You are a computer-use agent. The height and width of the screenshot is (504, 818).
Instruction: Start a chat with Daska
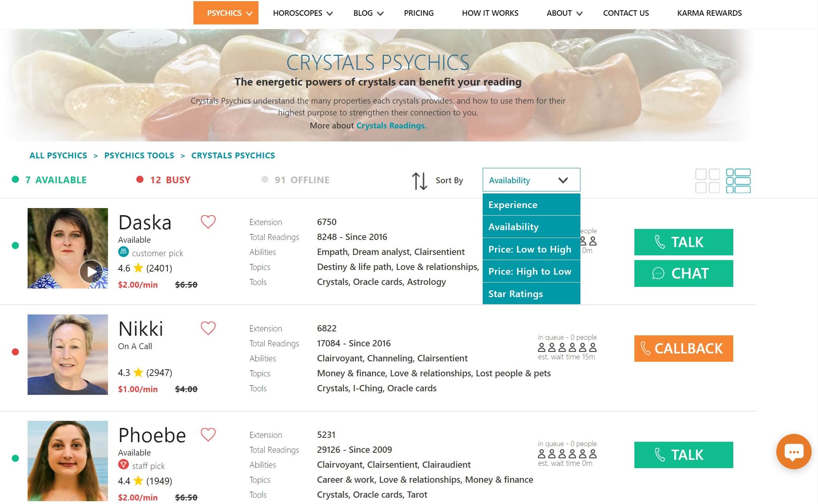pyautogui.click(x=683, y=273)
